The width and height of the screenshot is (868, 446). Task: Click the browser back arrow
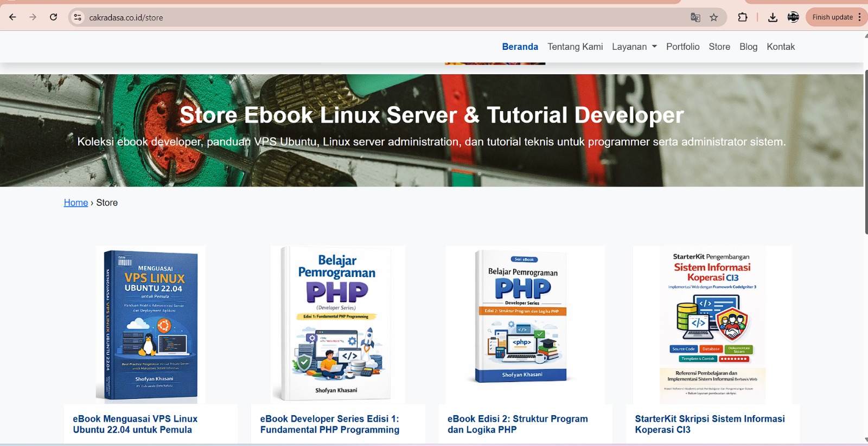(x=12, y=17)
